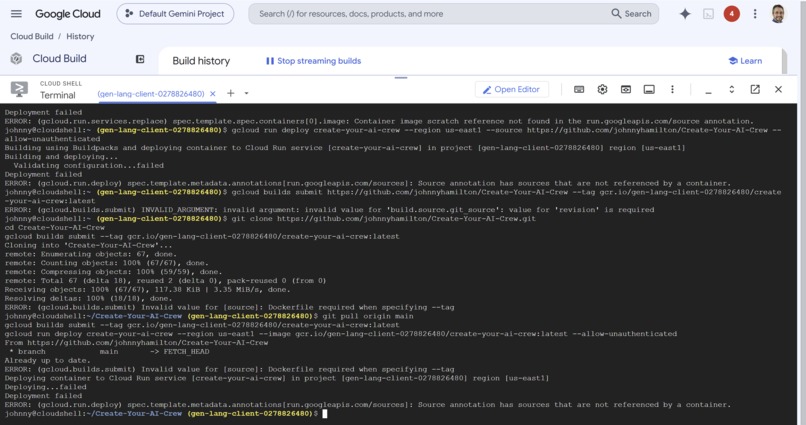Click the 'Validating configuration...failed' line
The height and width of the screenshot is (425, 806).
coord(88,165)
